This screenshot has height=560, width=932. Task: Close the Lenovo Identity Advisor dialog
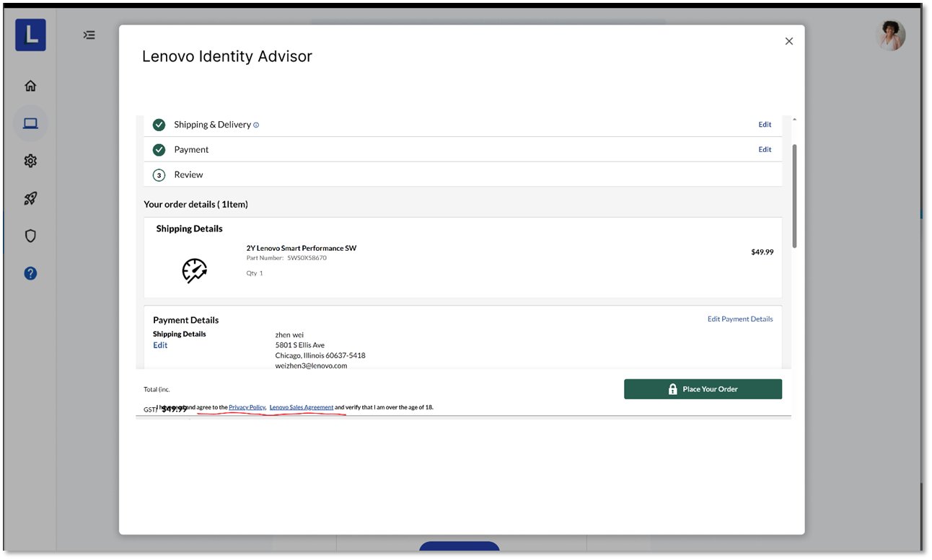coord(789,41)
